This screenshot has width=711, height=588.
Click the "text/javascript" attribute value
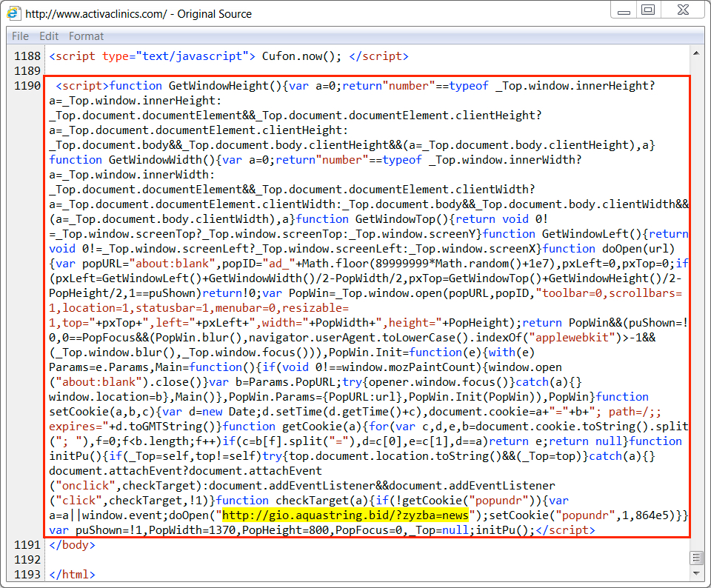(193, 56)
